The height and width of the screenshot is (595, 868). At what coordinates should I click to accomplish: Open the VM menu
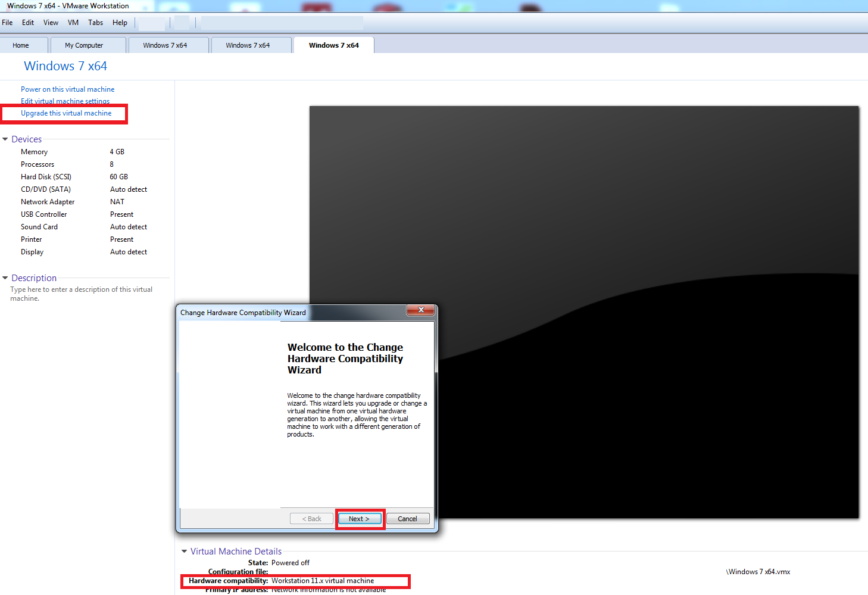point(73,23)
